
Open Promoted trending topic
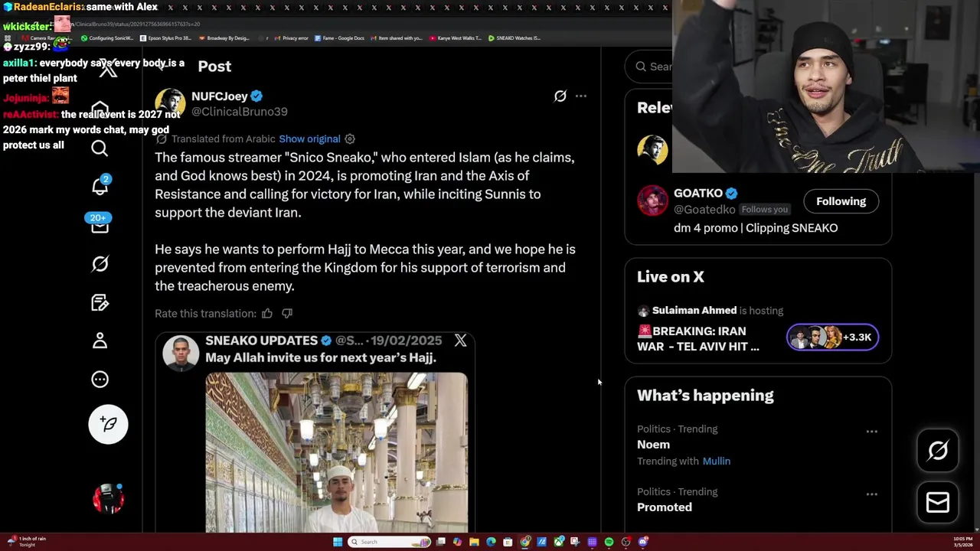(665, 507)
